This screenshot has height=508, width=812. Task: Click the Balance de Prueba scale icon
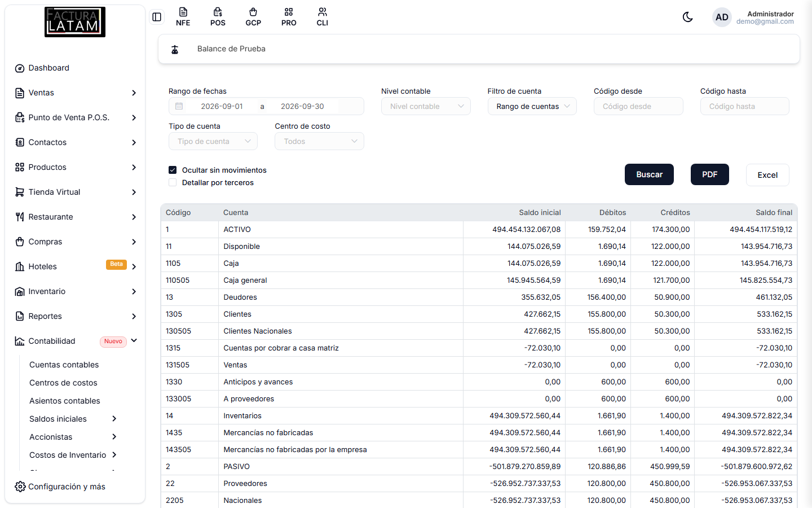pyautogui.click(x=175, y=49)
